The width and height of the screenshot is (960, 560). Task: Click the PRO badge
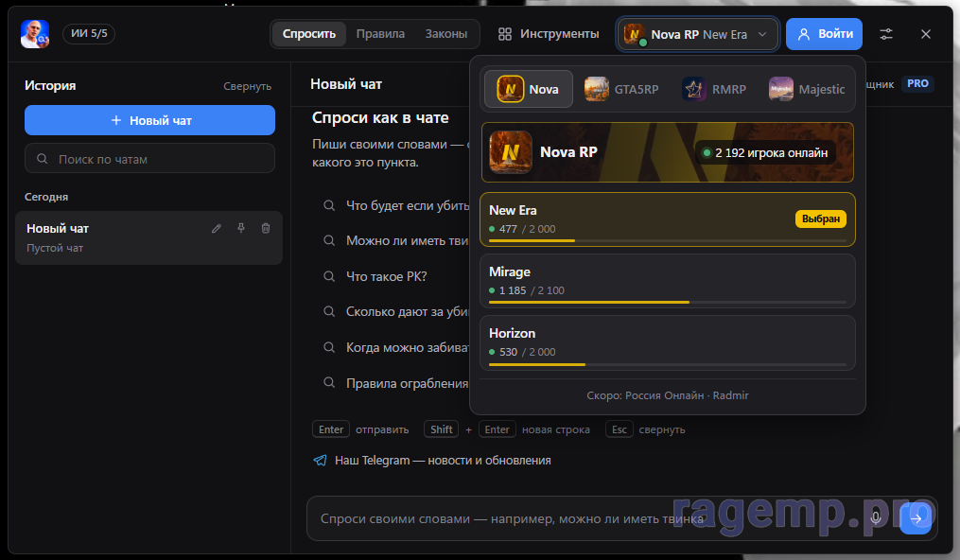click(917, 84)
